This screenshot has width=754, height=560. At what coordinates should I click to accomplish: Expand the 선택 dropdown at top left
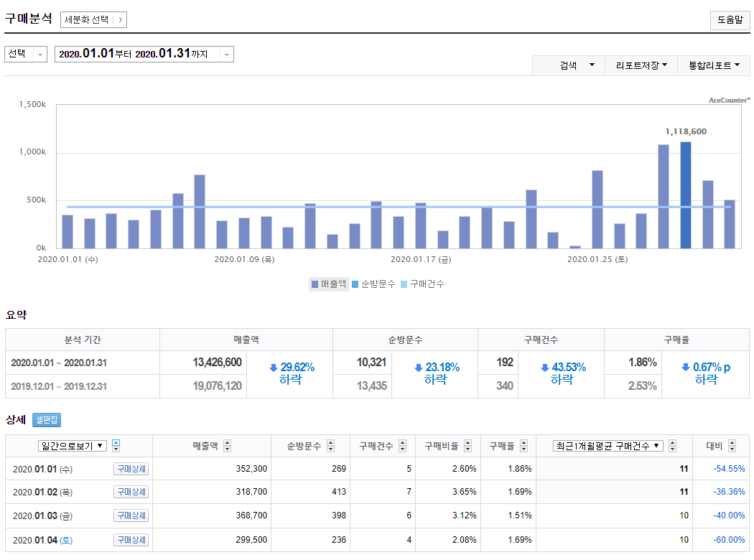pyautogui.click(x=26, y=54)
